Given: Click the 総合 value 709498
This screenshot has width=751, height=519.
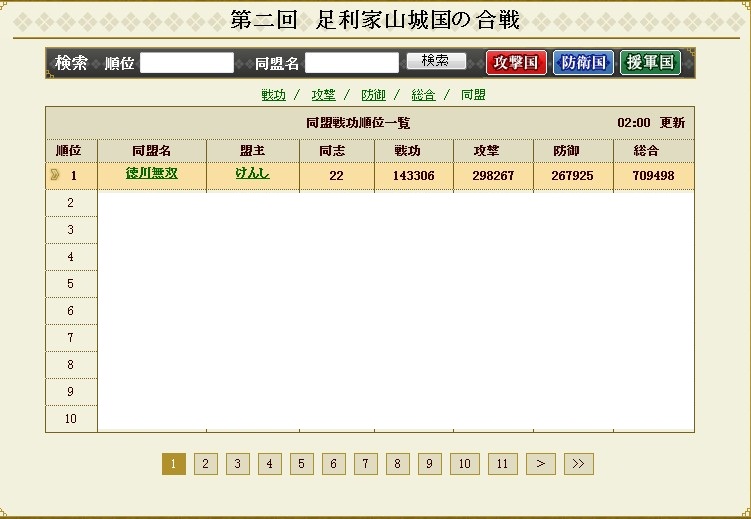Looking at the screenshot, I should 653,176.
